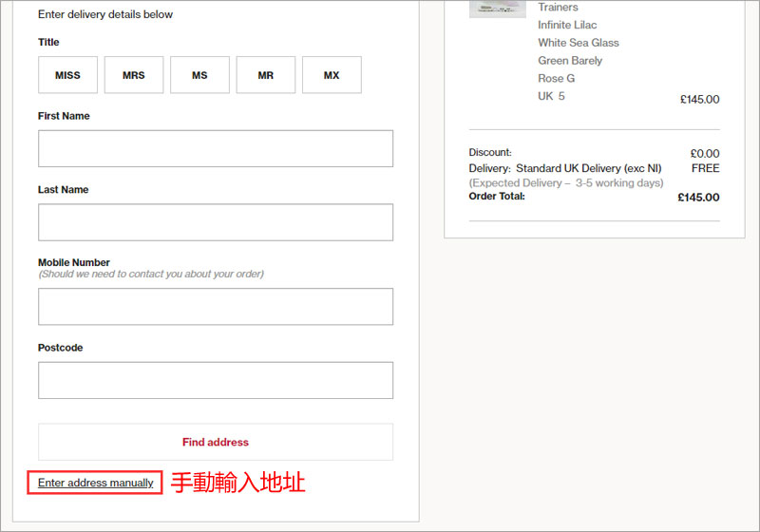Viewport: 760px width, 532px height.
Task: Select the MISS title option
Action: click(x=67, y=75)
